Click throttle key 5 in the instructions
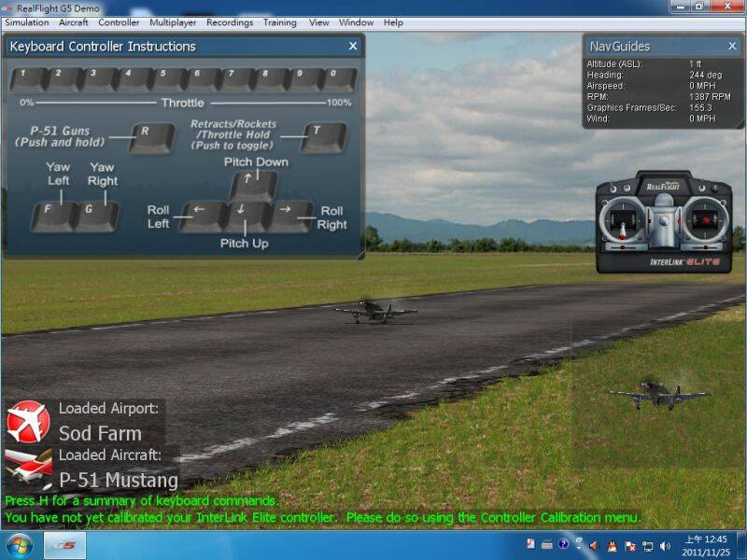 point(168,79)
